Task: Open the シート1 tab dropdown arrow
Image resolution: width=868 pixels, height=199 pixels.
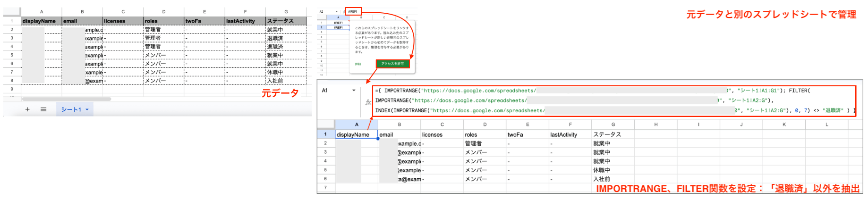Action: click(x=87, y=109)
